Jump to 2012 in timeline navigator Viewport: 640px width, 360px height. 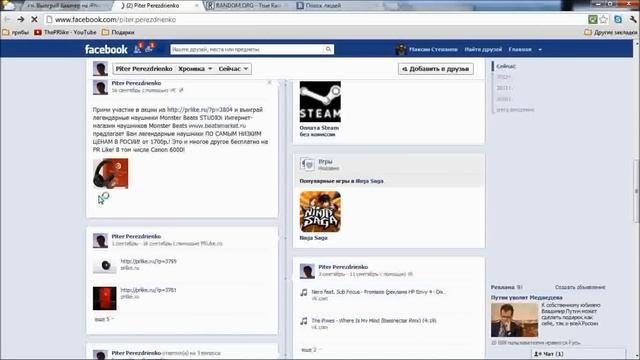coord(503,77)
